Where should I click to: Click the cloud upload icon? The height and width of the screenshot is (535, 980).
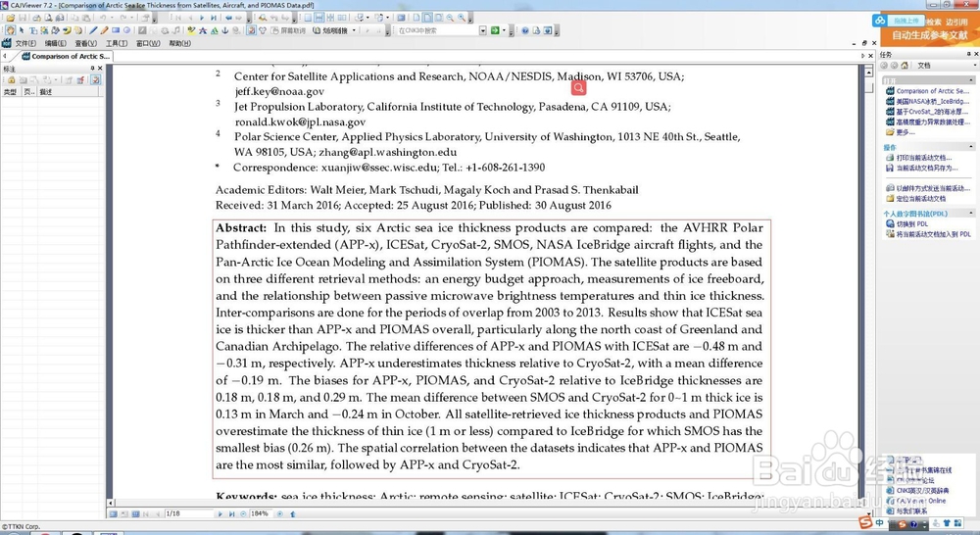coord(880,20)
